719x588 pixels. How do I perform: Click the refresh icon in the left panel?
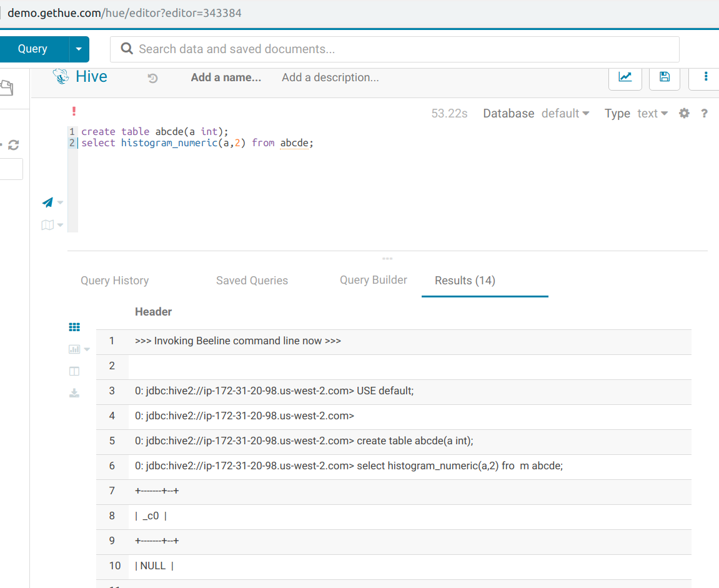point(13,145)
